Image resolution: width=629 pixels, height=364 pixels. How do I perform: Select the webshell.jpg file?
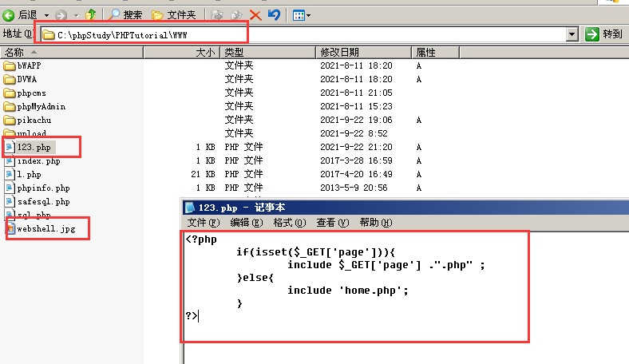[x=45, y=228]
